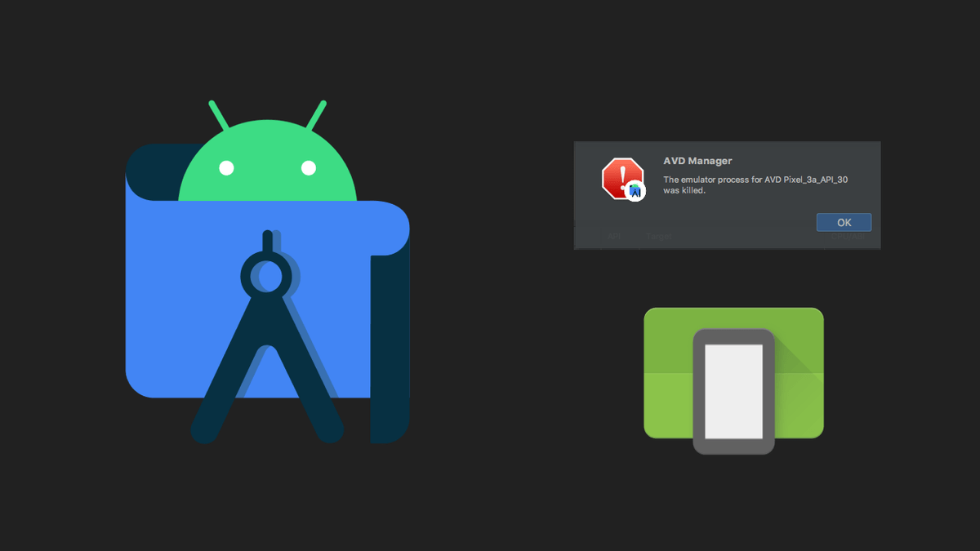
Task: Click the robot's left eye
Action: [x=227, y=167]
